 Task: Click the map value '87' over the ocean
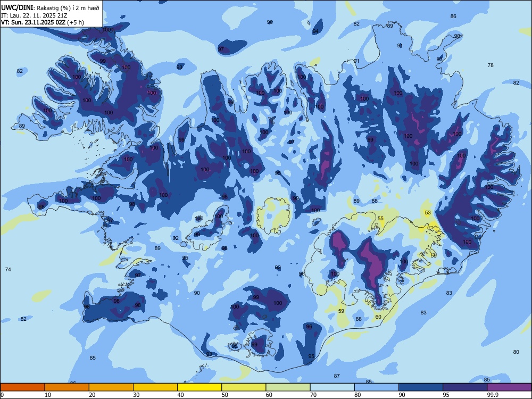(x=337, y=376)
